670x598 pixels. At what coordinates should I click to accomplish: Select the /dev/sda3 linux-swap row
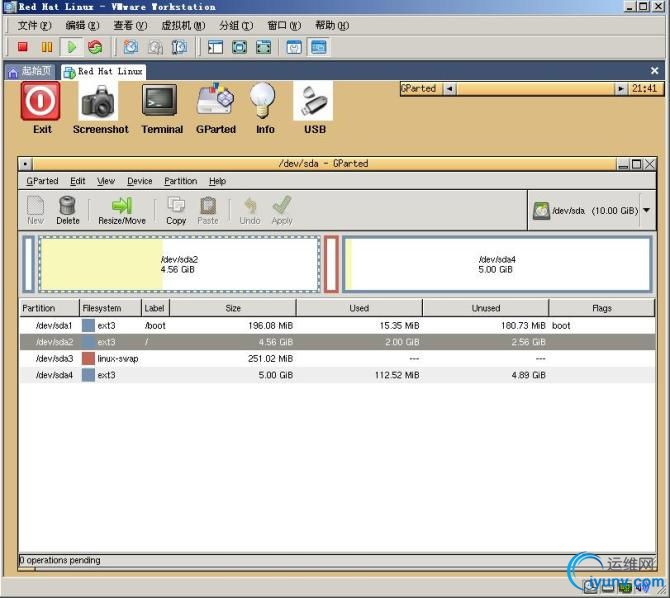337,359
